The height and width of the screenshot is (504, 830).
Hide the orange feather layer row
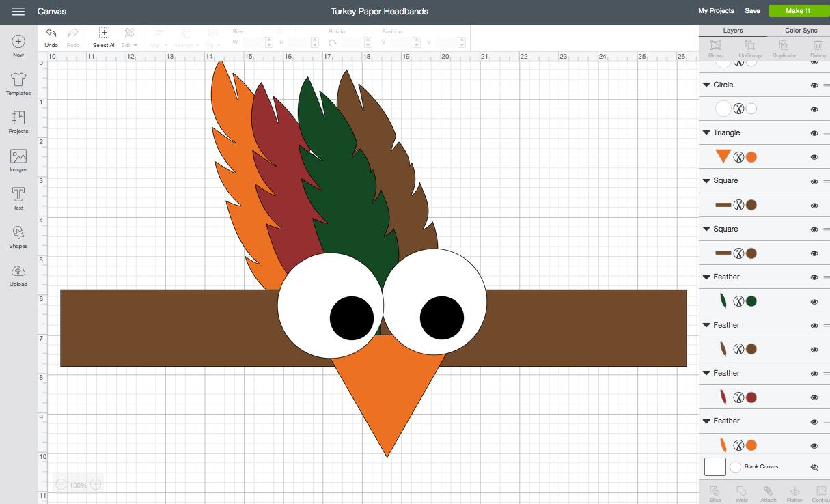[814, 445]
